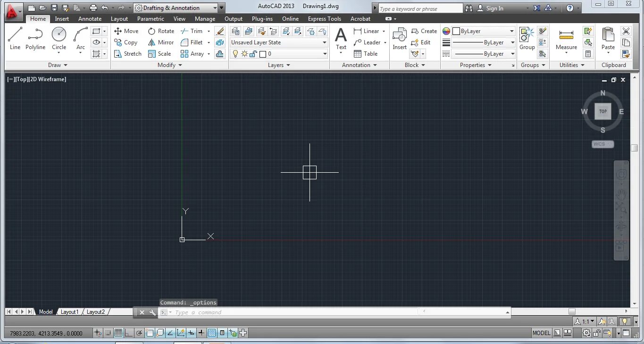Open the Insert ribbon tab
This screenshot has width=644, height=344.
tap(62, 19)
